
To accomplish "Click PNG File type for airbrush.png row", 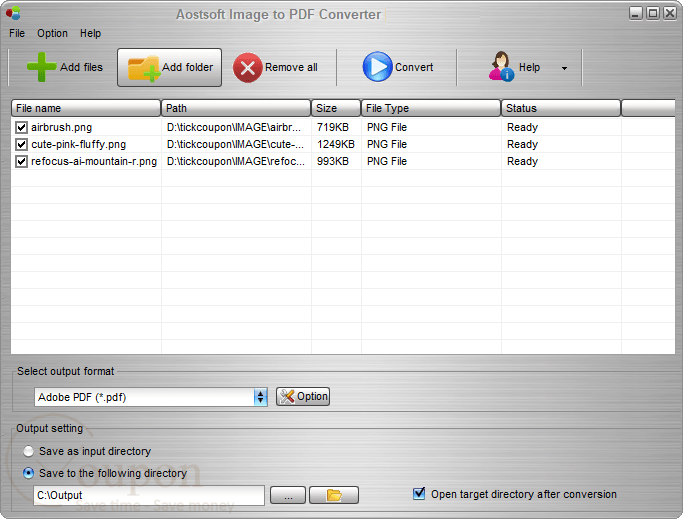I will point(387,127).
